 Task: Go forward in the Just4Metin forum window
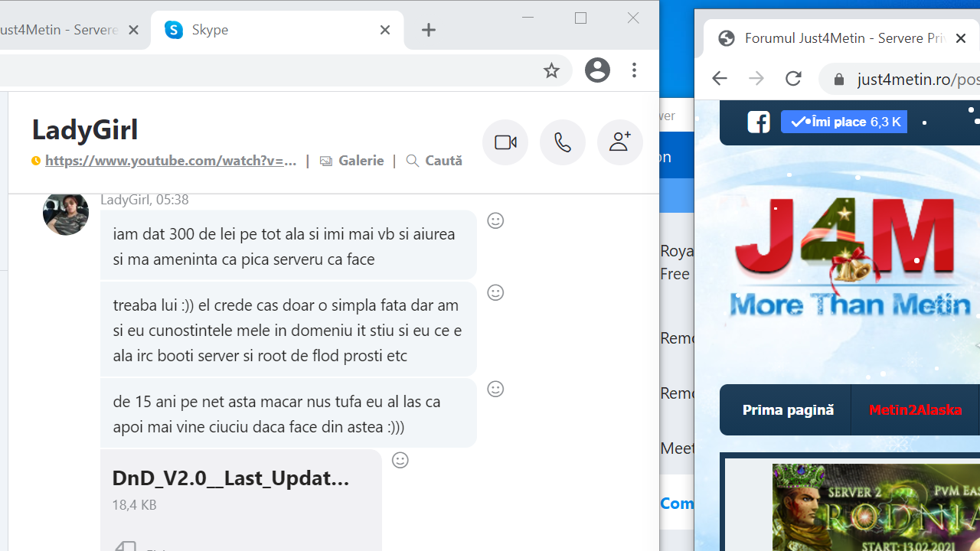[x=756, y=78]
